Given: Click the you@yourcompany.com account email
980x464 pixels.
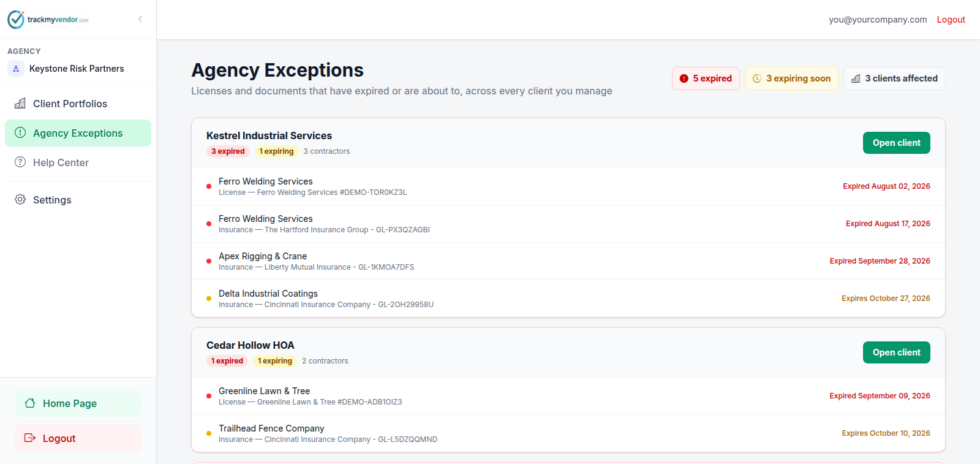Looking at the screenshot, I should coord(878,20).
